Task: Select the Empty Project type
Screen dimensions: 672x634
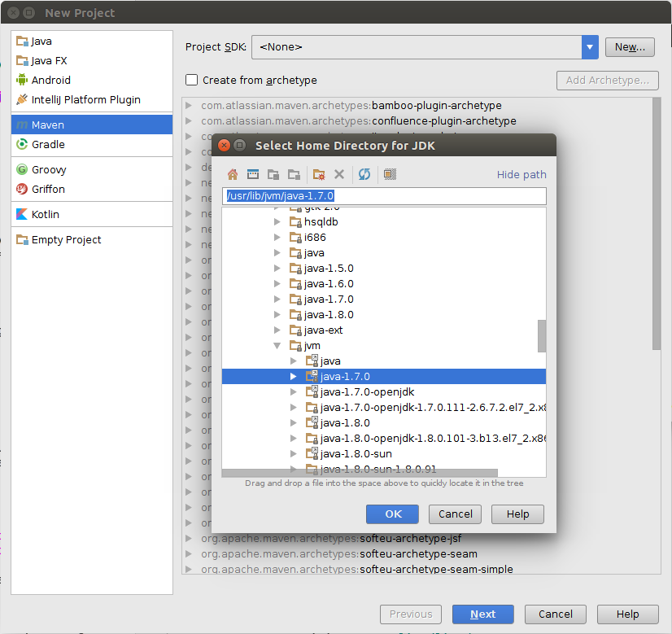Action: coord(92,239)
